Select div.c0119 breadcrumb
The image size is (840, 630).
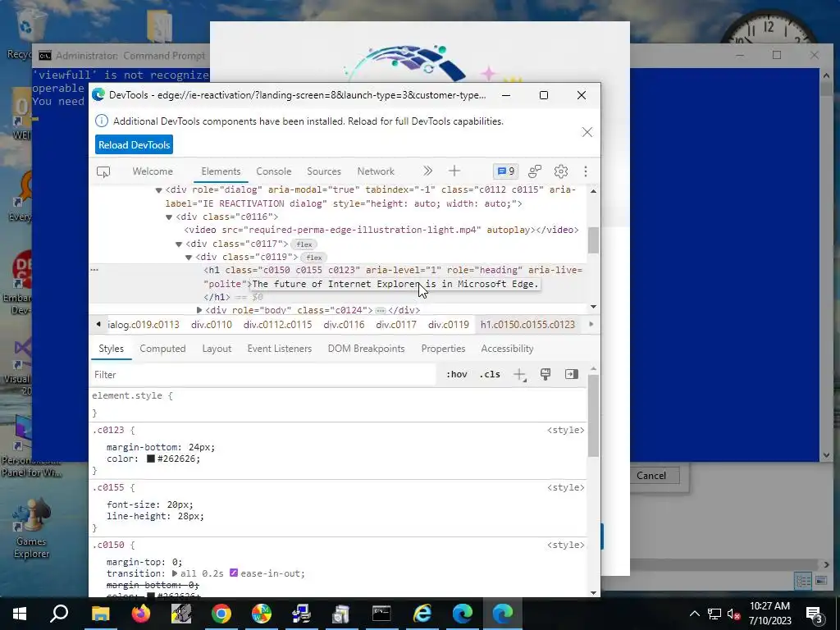pyautogui.click(x=449, y=325)
